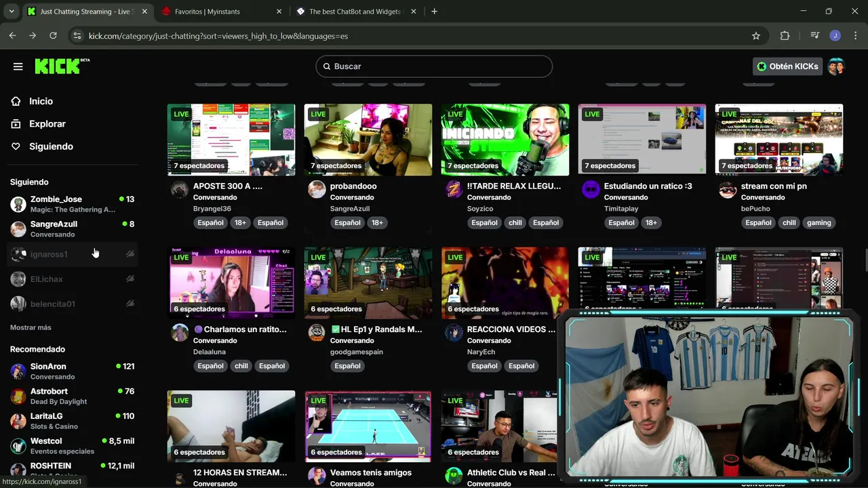Open APOSTE 300 A stream thumbnail

point(231,140)
